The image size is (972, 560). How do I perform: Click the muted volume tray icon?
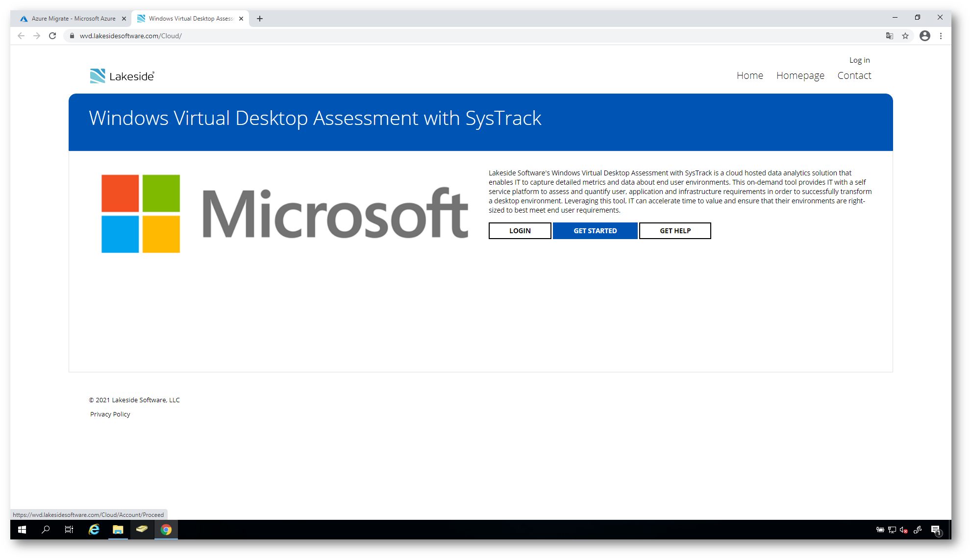pyautogui.click(x=904, y=530)
